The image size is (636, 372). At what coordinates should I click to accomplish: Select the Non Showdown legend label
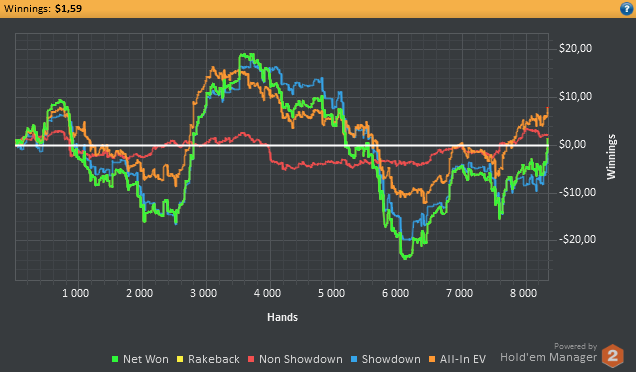point(301,359)
